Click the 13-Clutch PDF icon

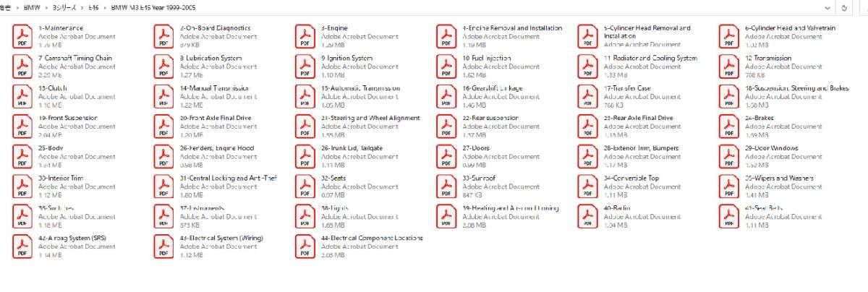click(x=21, y=96)
